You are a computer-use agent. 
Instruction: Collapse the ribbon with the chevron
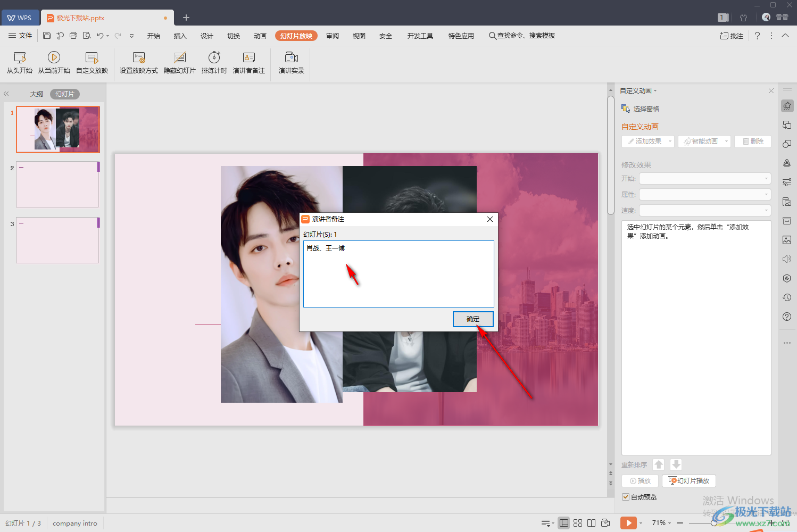pyautogui.click(x=785, y=36)
